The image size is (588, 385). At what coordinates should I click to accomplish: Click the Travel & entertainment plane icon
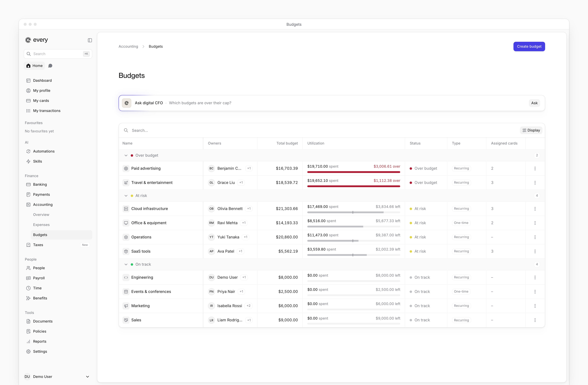coord(126,183)
